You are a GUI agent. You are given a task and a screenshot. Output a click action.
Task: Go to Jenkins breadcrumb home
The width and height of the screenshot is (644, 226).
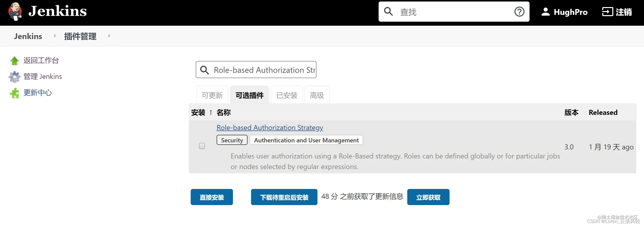point(28,36)
